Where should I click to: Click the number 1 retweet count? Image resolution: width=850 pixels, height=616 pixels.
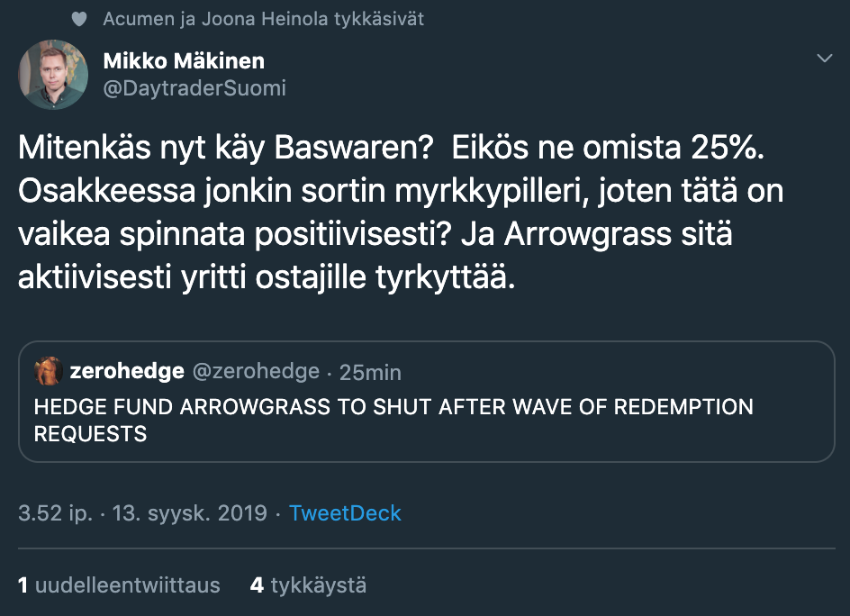(x=23, y=585)
